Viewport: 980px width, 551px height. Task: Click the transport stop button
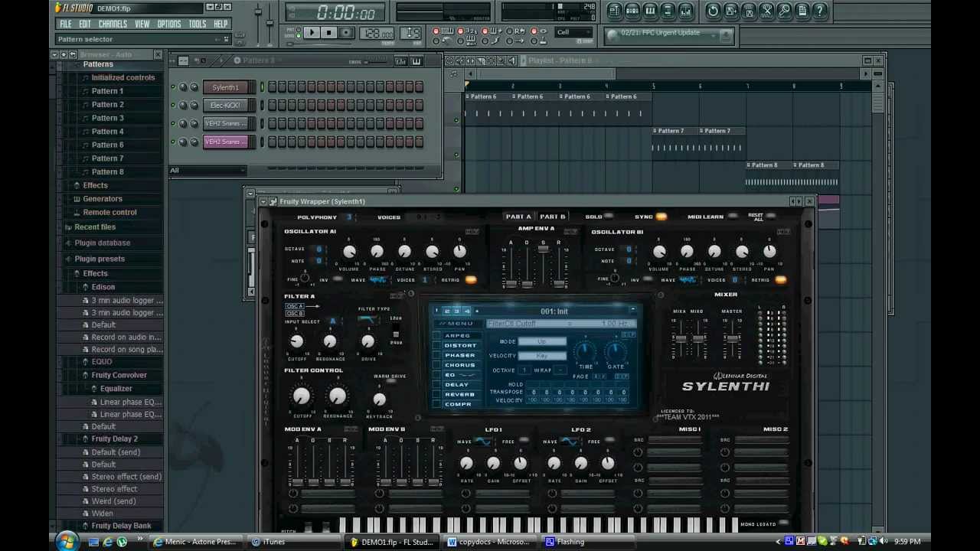(328, 33)
